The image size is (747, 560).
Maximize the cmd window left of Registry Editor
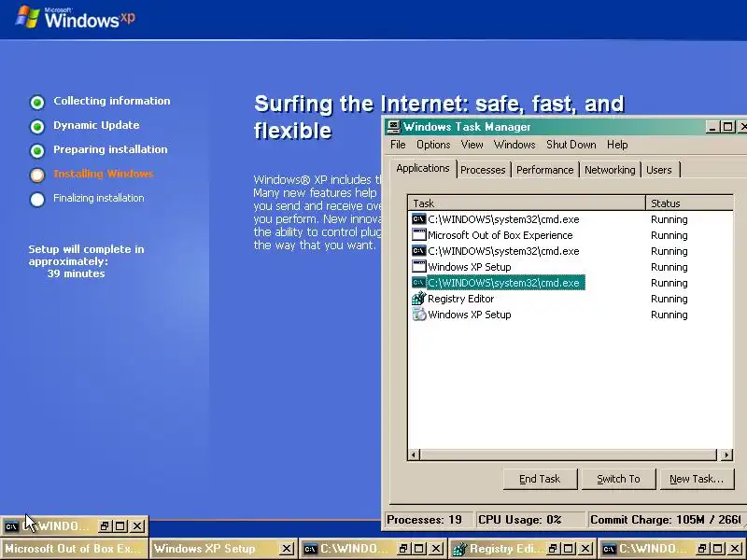point(418,549)
